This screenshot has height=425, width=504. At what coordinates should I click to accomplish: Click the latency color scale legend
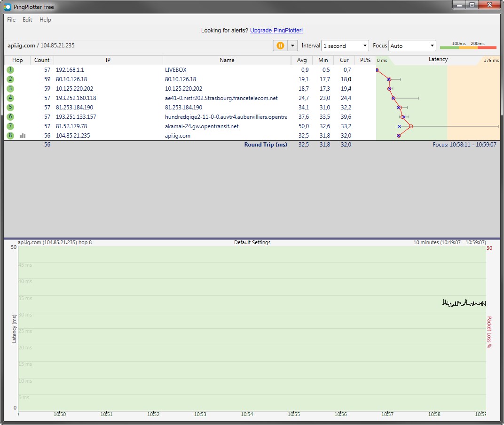[468, 45]
